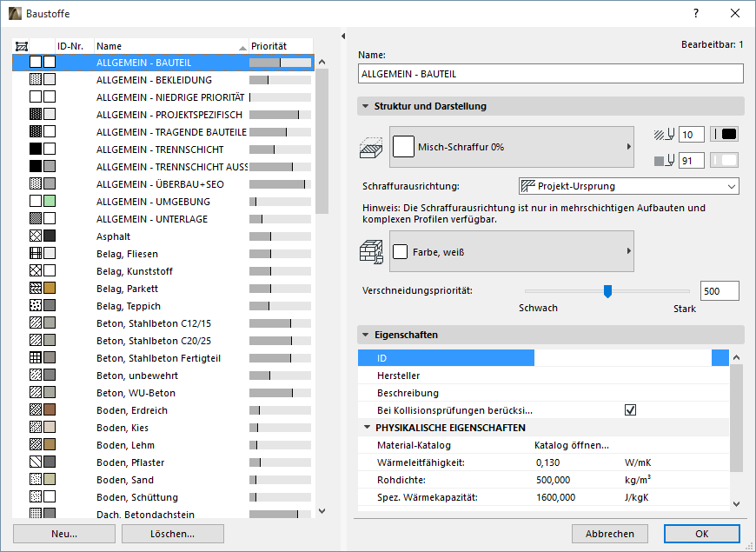Toggle Bei Kollisionsprüfungen berücksichtigen checkbox

point(630,410)
